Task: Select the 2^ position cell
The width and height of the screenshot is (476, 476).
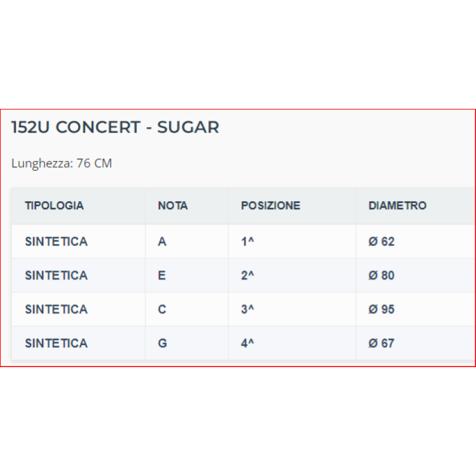Action: coord(248,275)
